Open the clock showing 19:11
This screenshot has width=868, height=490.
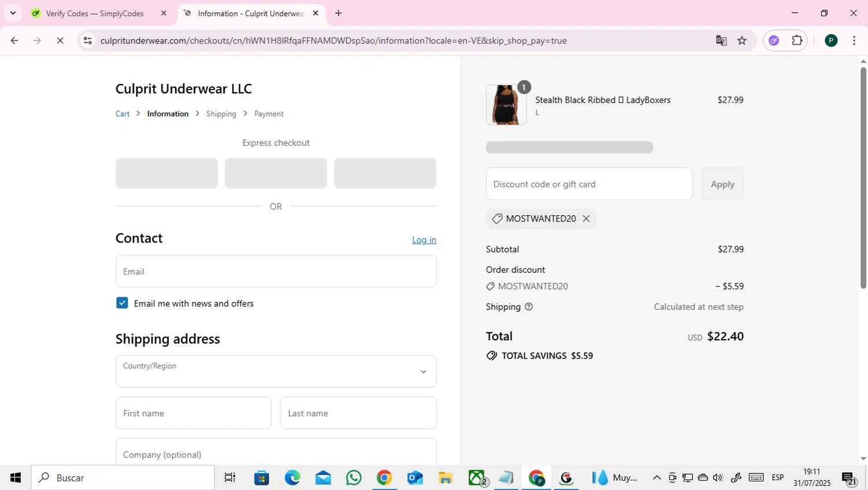pos(812,478)
